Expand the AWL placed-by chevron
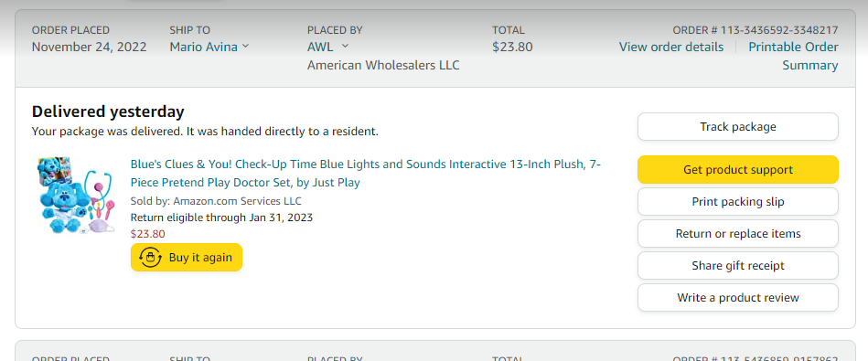The image size is (868, 361). coord(345,47)
